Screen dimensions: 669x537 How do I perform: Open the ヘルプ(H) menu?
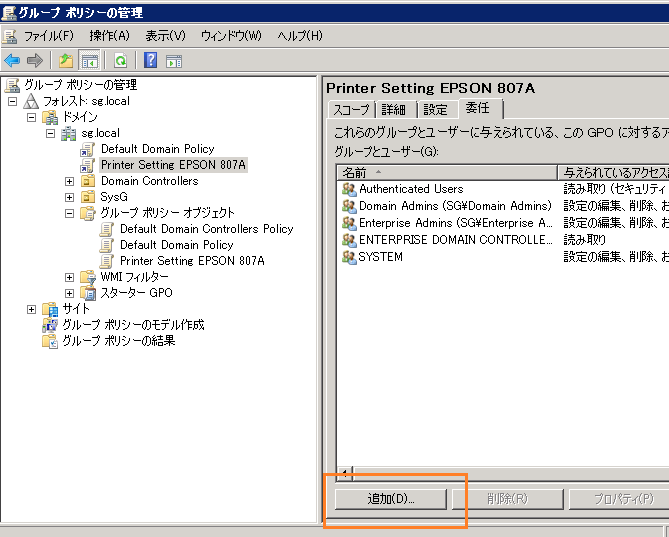300,36
